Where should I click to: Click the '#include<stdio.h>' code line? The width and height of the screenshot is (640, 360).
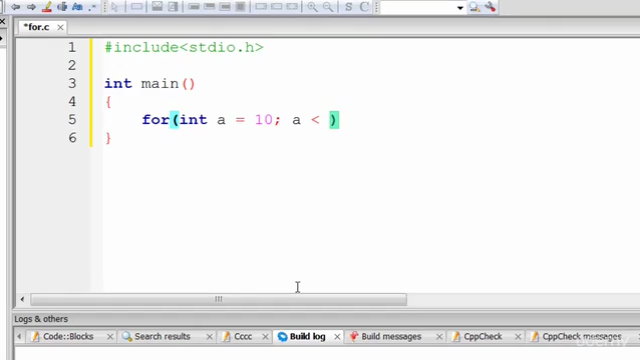point(184,47)
